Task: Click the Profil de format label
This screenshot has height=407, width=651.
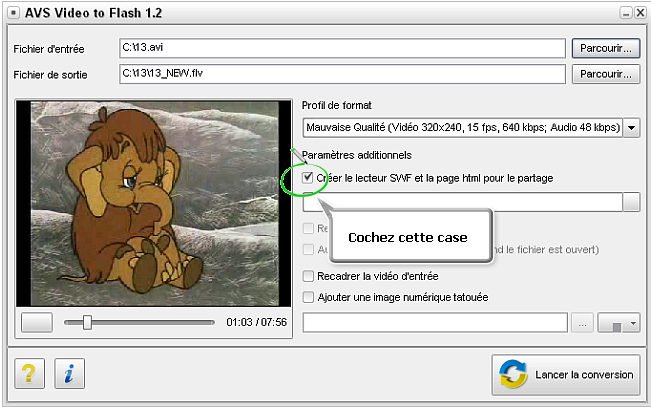Action: coord(336,105)
